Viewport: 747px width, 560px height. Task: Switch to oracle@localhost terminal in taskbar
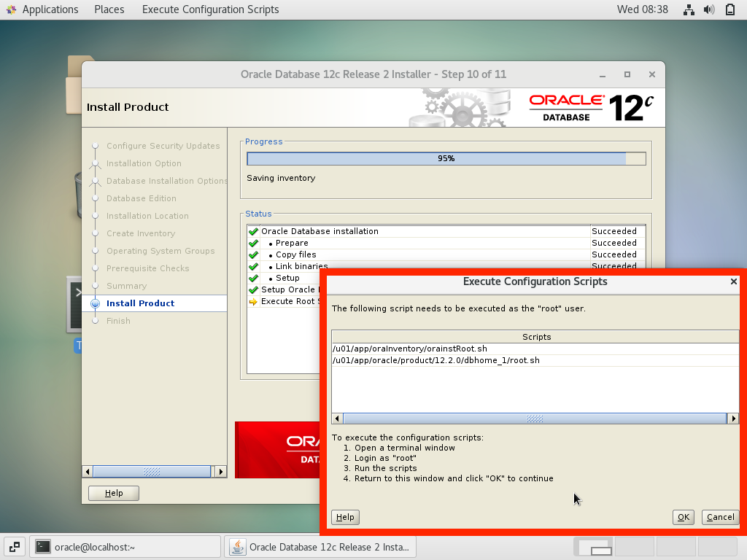pyautogui.click(x=125, y=547)
